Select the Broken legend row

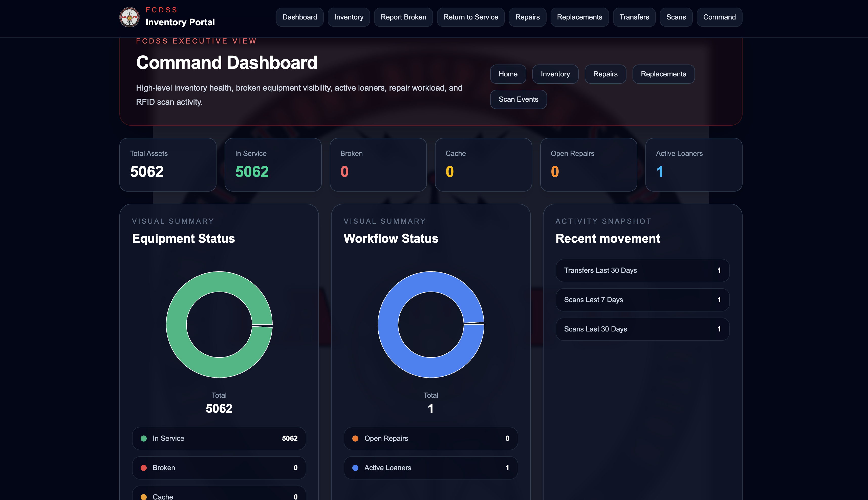click(x=219, y=468)
